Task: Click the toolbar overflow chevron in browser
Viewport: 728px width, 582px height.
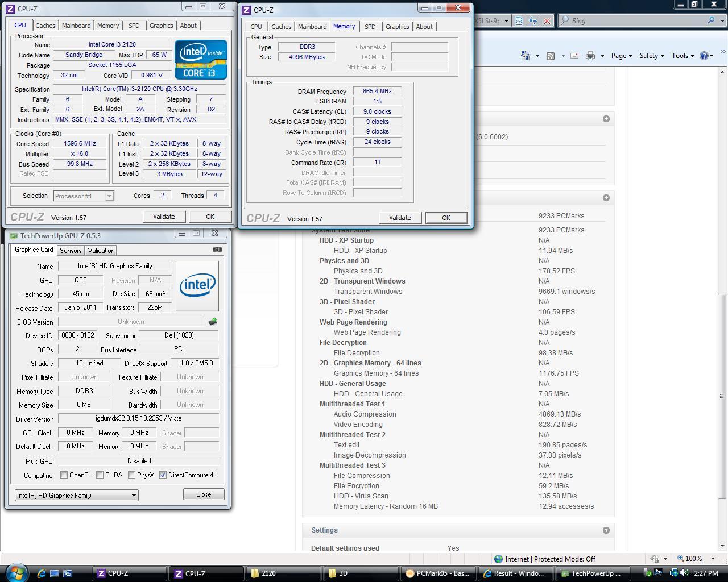Action: pos(723,52)
